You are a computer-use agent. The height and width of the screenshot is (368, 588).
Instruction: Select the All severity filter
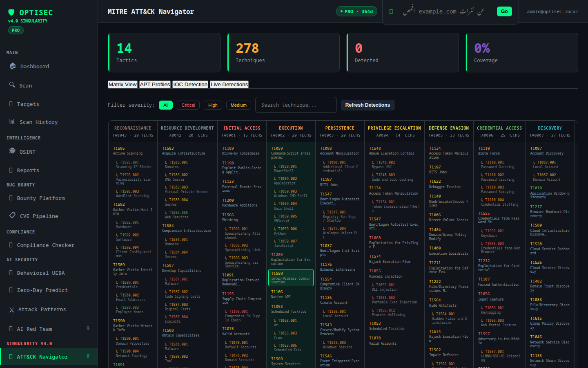tap(166, 105)
